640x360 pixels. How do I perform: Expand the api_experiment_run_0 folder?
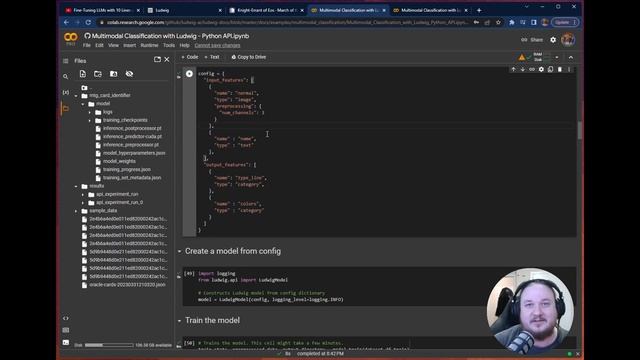click(83, 202)
